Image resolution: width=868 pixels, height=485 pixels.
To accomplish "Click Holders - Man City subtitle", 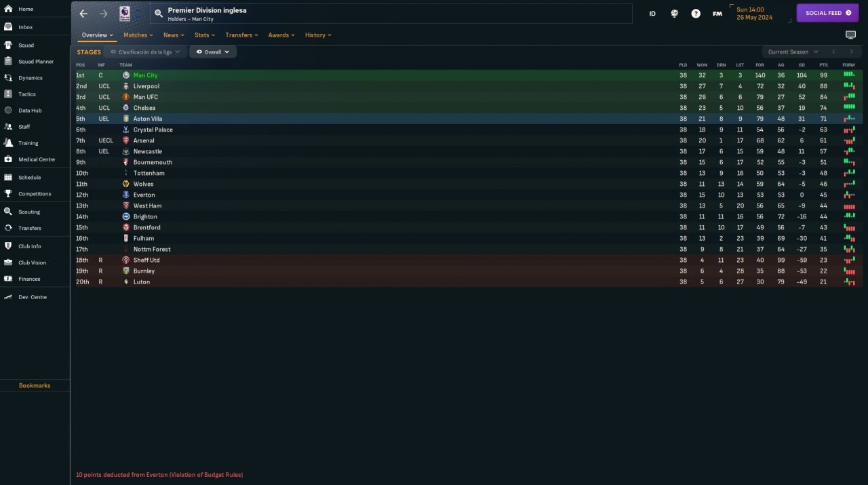I will (191, 19).
